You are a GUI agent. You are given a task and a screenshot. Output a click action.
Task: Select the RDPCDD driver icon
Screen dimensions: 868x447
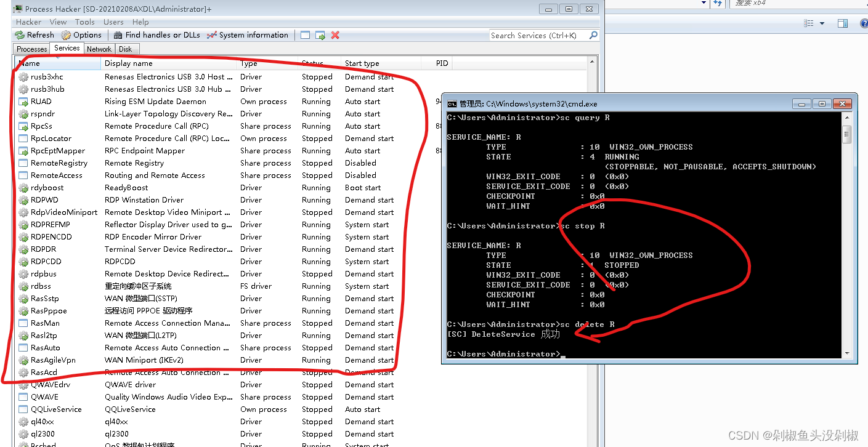23,262
